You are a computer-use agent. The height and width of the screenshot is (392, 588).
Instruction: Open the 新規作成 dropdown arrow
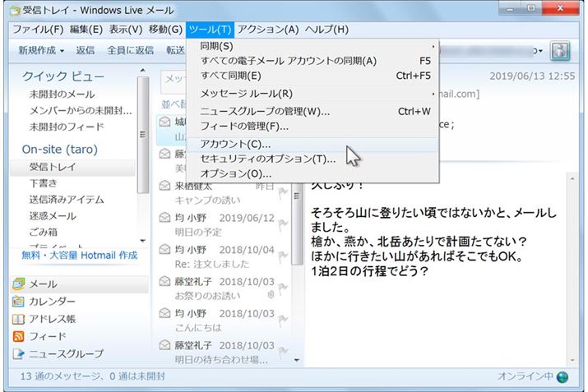(62, 51)
